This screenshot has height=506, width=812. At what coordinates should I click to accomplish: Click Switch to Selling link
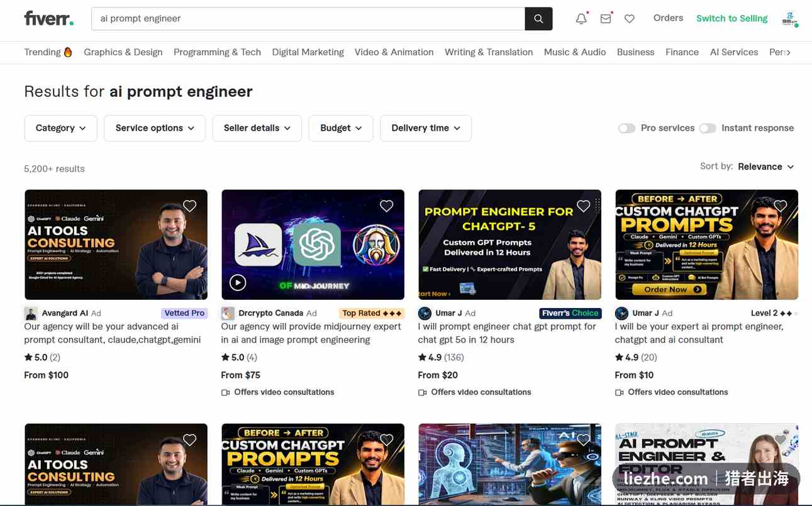(731, 18)
